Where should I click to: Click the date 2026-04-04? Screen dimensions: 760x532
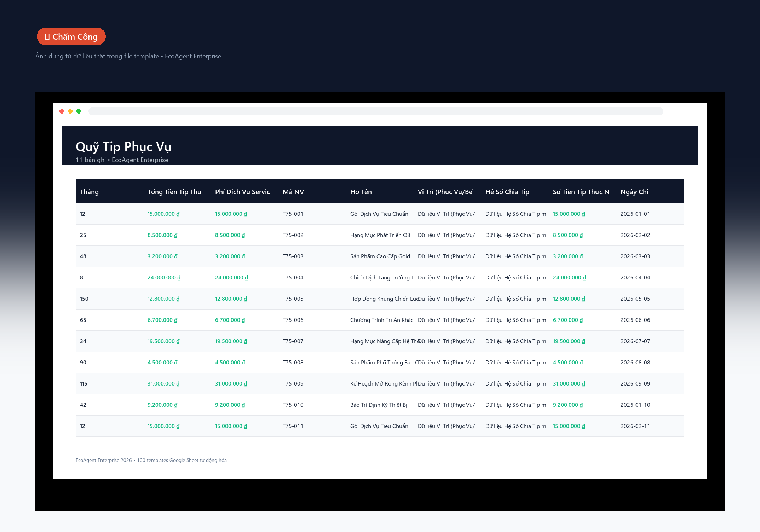[635, 277]
